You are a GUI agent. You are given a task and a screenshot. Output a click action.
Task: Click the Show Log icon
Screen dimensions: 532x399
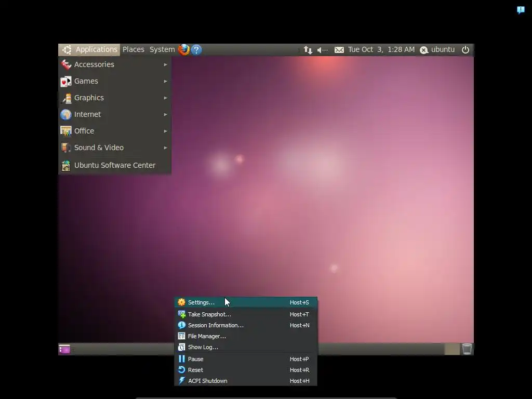pos(181,347)
